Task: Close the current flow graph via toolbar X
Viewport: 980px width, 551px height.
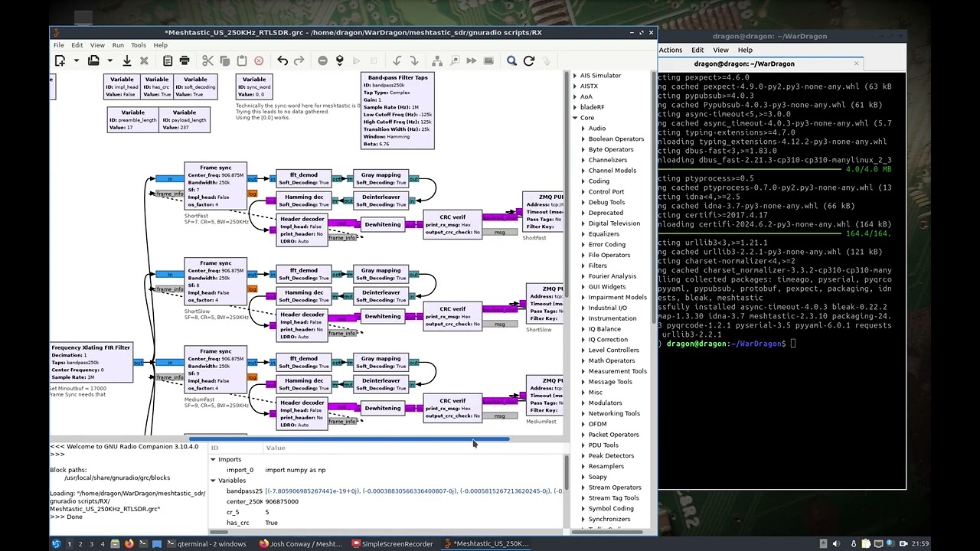Action: (x=144, y=60)
